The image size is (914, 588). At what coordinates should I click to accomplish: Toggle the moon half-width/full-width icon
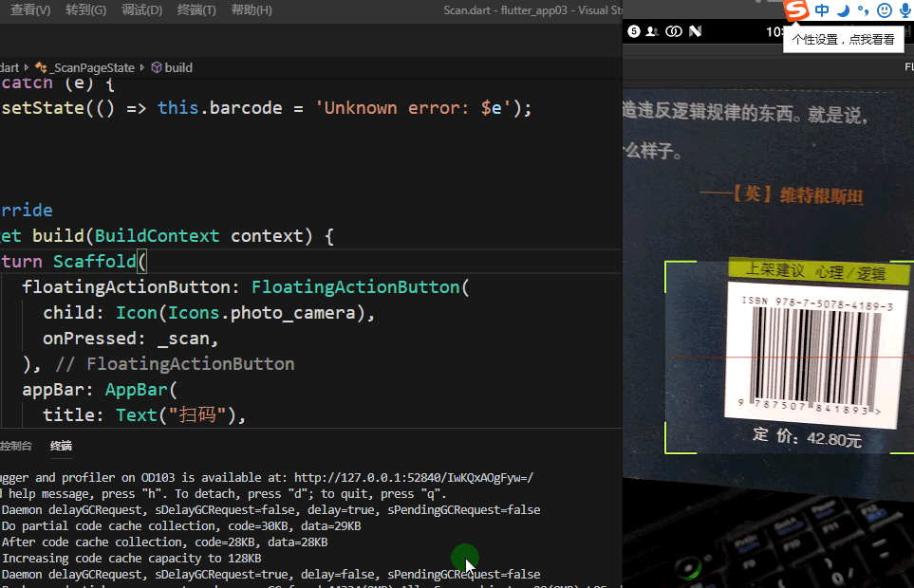click(x=843, y=10)
